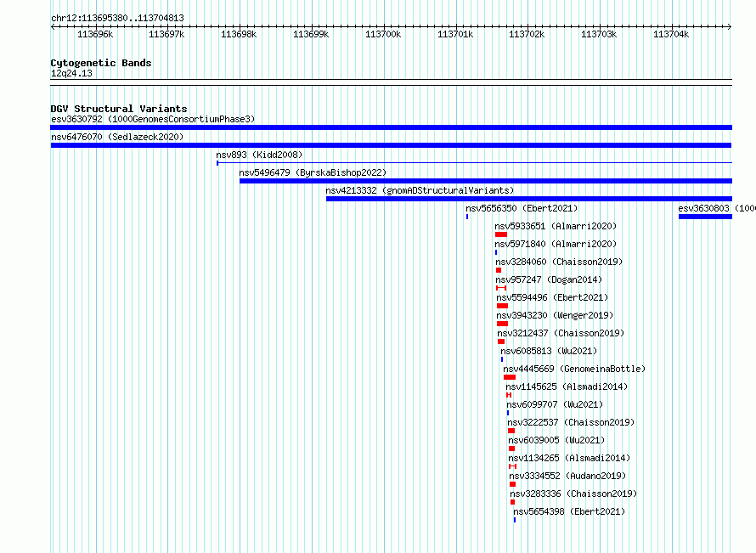Click the 113703k ruler tick label
This screenshot has width=756, height=553.
599,34
